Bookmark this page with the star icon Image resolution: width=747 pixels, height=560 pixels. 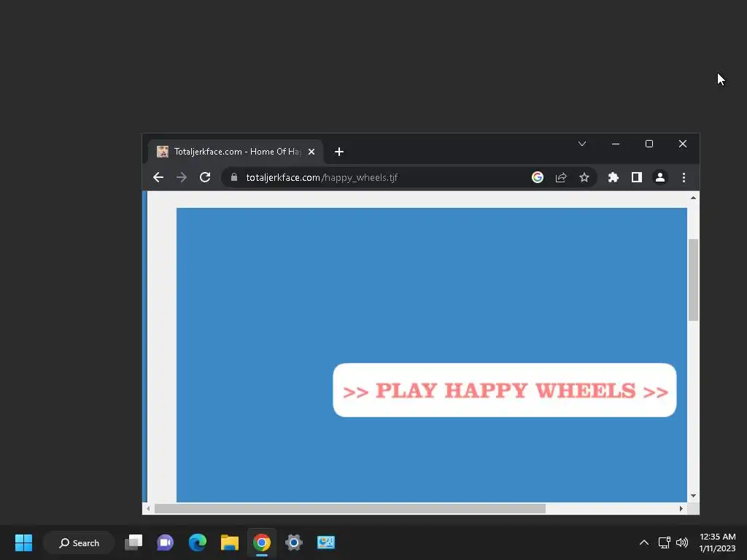584,178
